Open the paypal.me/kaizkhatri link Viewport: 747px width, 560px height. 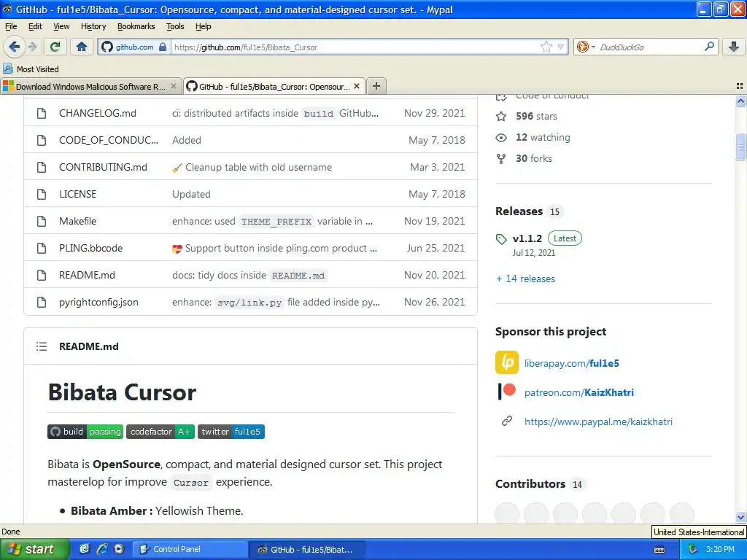coord(598,421)
